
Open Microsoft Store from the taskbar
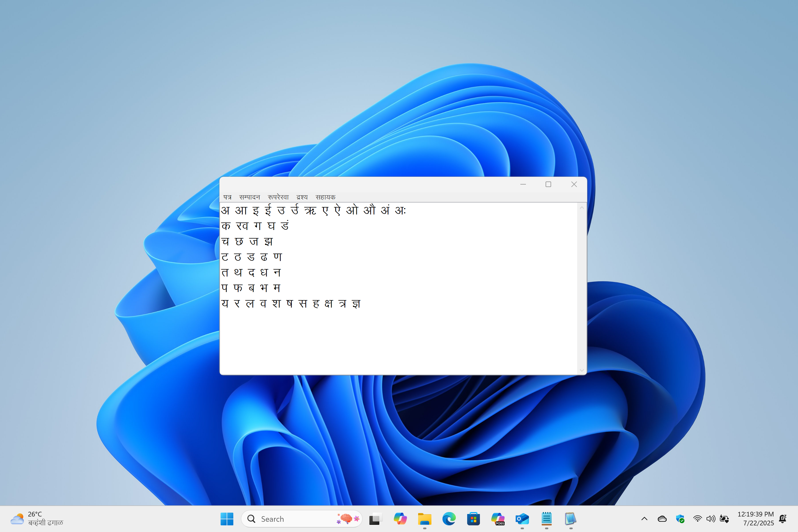pyautogui.click(x=473, y=519)
